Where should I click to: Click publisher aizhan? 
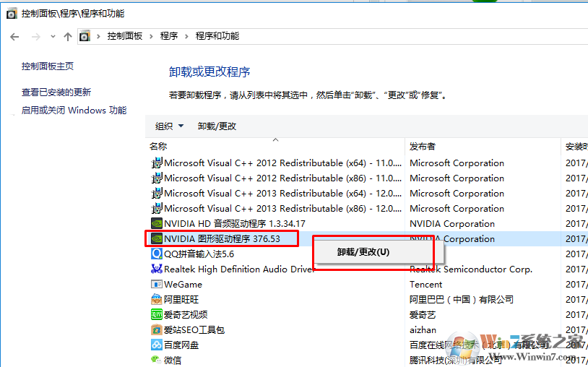[423, 330]
